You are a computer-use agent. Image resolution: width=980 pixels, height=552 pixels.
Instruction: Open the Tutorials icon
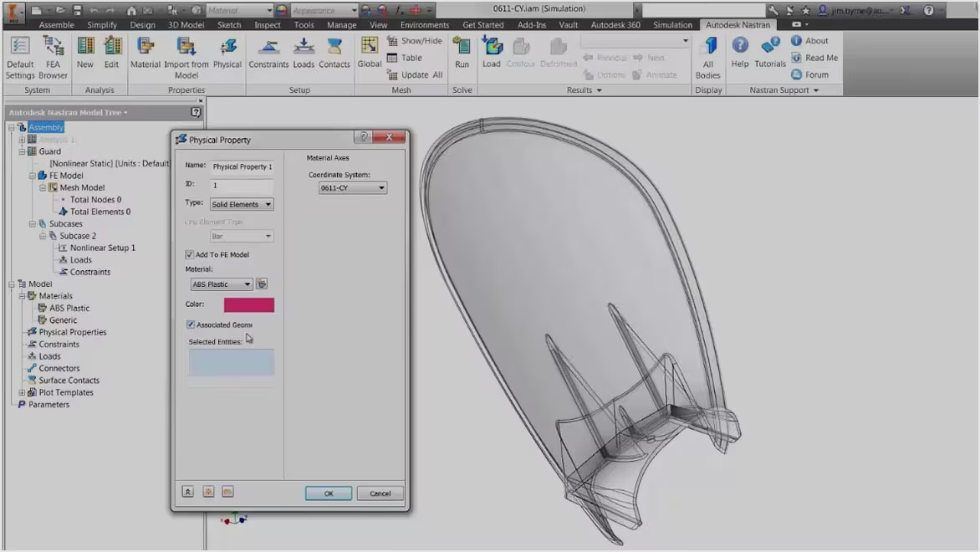coord(770,53)
